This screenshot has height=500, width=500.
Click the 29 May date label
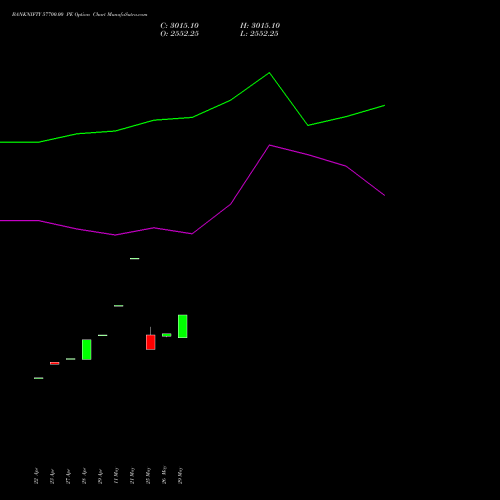click(x=180, y=475)
